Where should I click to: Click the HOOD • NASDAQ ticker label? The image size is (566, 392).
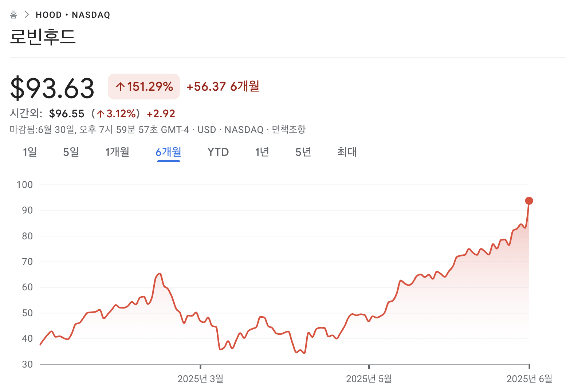(x=73, y=15)
